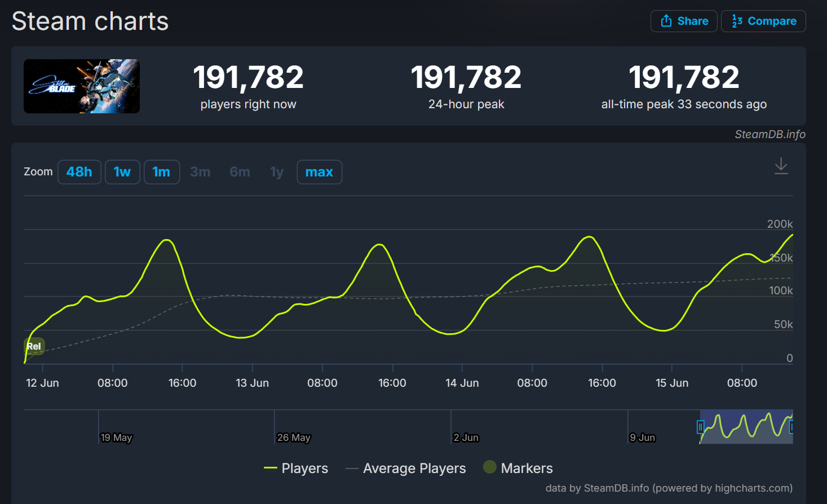Screen dimensions: 827x504
Task: Click the 13 Jun axis label
Action: [x=252, y=383]
